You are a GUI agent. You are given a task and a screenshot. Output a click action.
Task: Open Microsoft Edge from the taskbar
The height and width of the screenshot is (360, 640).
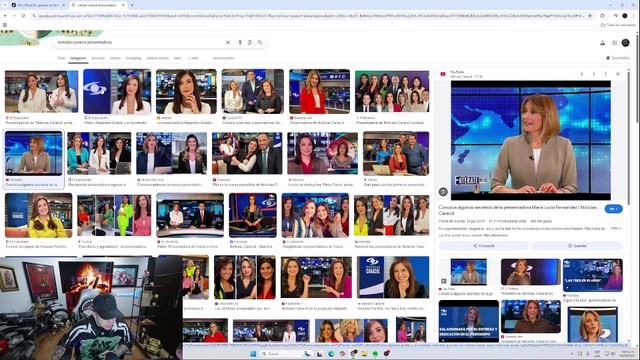[x=331, y=353]
